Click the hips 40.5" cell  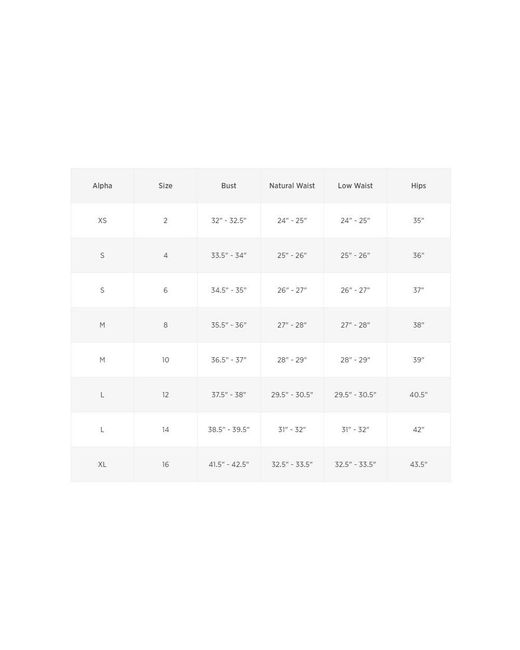click(418, 395)
